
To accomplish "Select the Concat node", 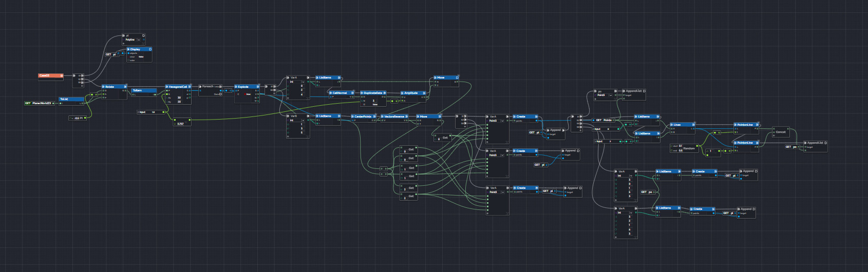I will [x=781, y=132].
